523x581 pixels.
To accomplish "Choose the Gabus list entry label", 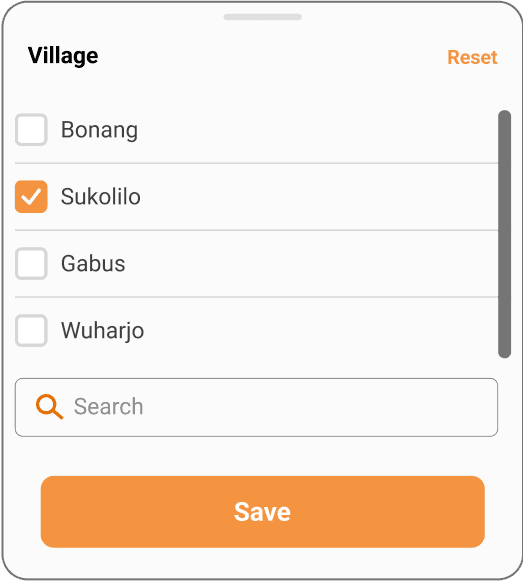I will tap(93, 263).
